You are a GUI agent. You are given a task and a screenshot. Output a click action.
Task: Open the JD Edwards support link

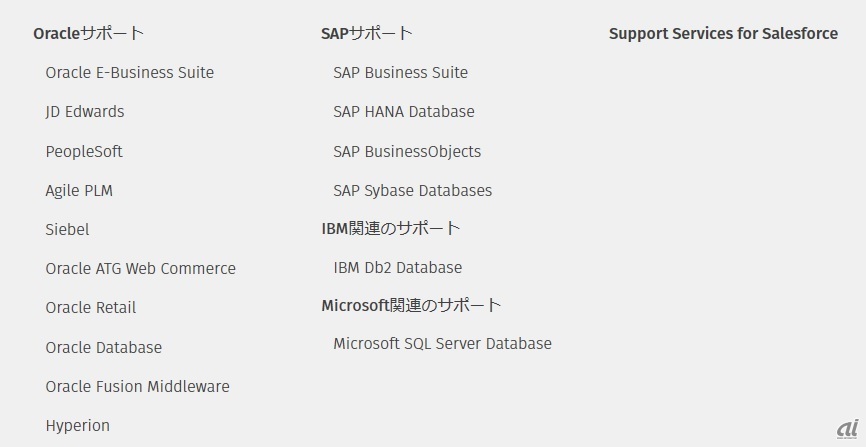(x=85, y=112)
